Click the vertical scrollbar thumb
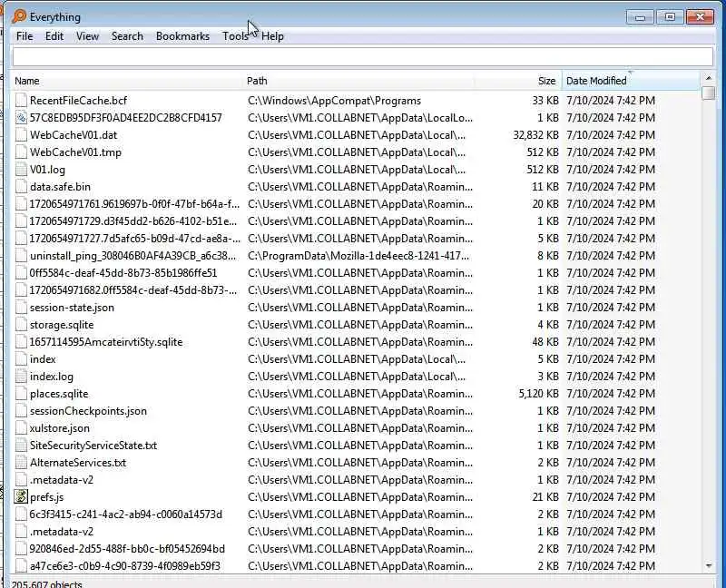 pyautogui.click(x=708, y=93)
